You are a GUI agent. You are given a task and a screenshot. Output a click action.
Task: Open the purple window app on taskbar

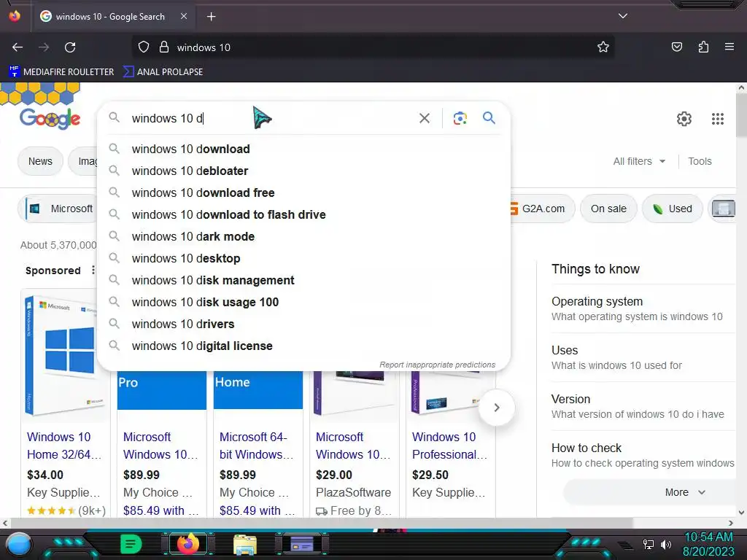(x=301, y=544)
